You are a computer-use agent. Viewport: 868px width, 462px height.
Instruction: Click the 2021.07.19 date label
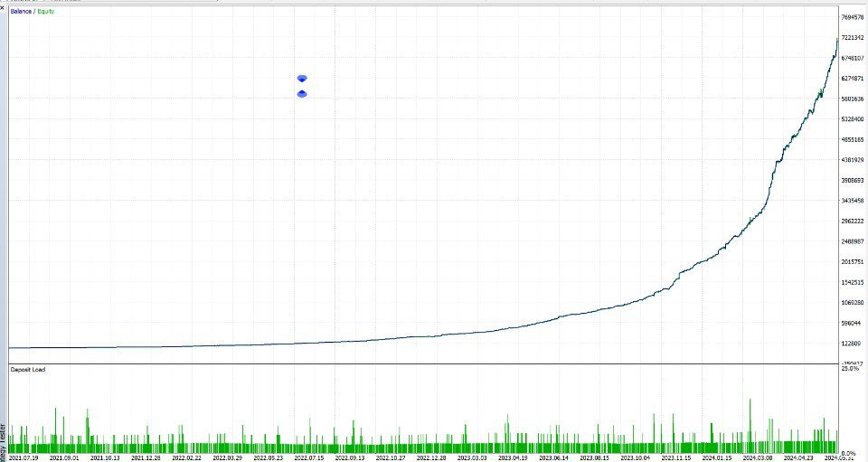point(24,458)
